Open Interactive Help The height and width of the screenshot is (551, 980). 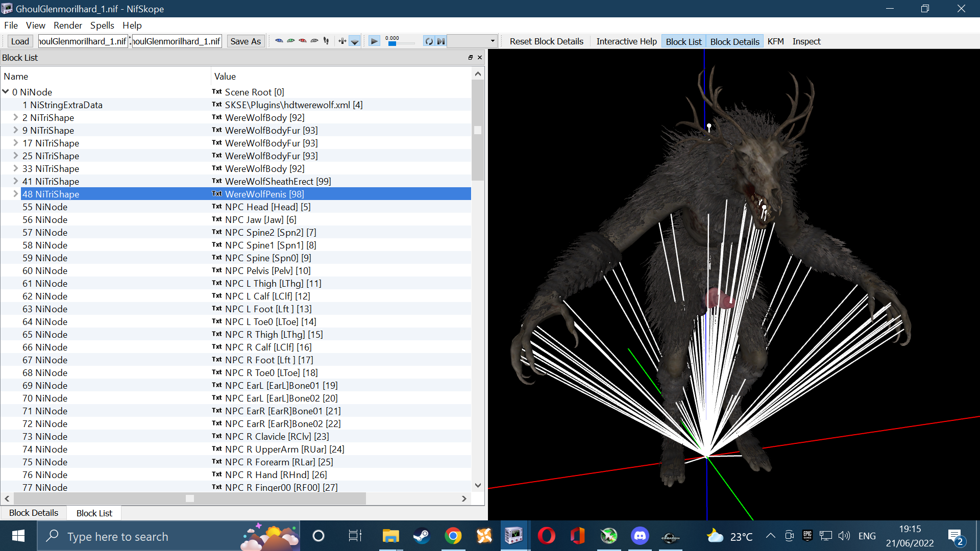pos(627,41)
